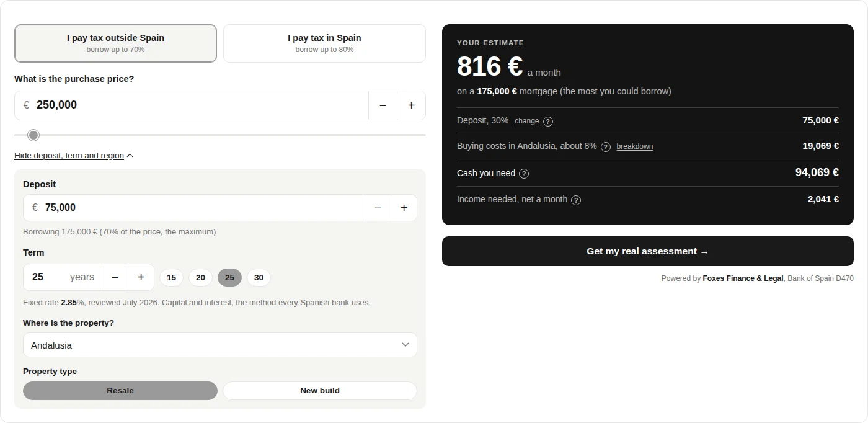Set property type to Resale
868x423 pixels.
click(120, 391)
